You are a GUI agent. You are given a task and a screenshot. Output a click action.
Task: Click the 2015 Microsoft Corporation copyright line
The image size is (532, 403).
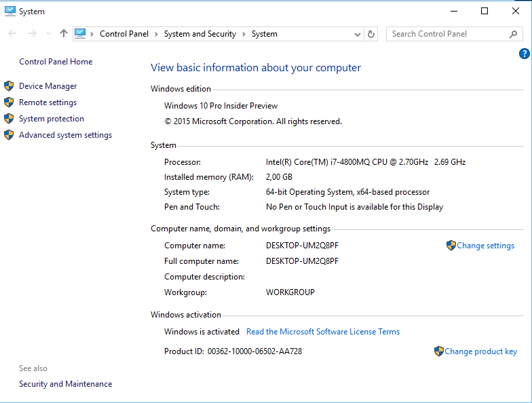coord(253,121)
